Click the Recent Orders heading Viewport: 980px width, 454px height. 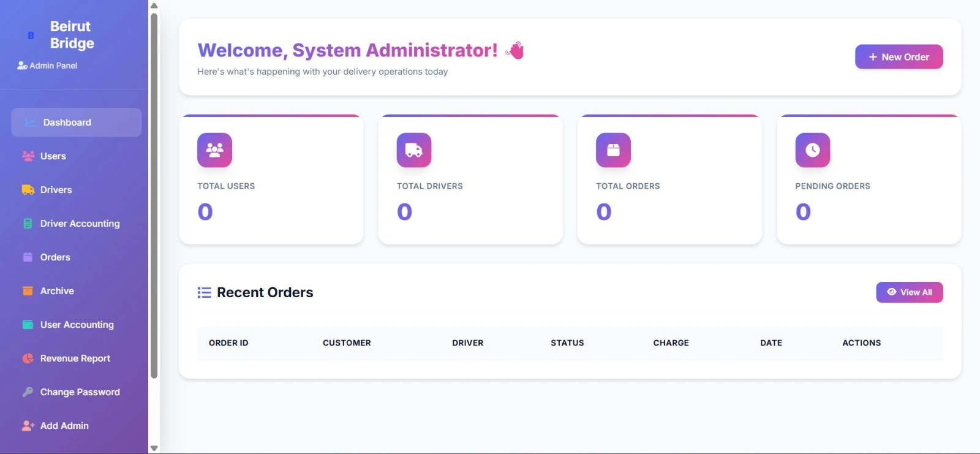pyautogui.click(x=265, y=293)
